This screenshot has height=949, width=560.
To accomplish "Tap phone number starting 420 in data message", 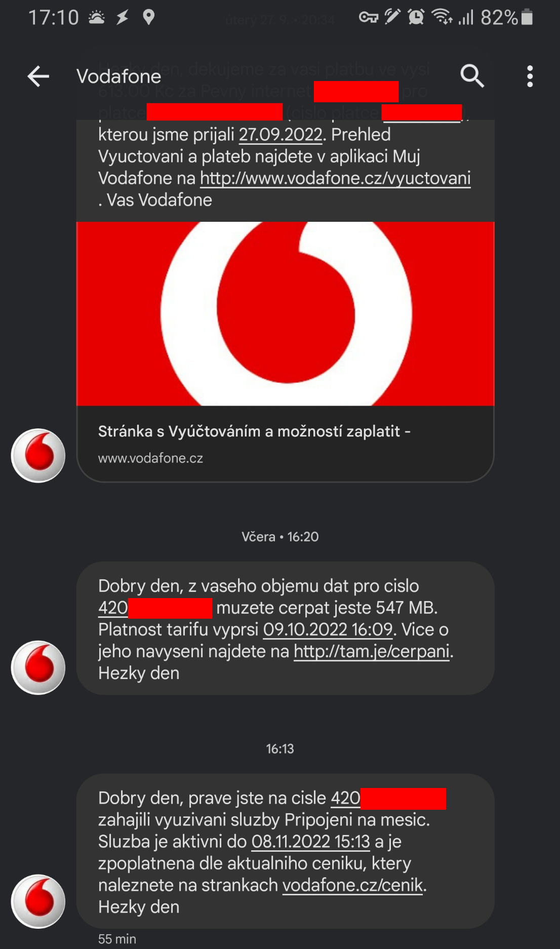I will click(x=155, y=608).
